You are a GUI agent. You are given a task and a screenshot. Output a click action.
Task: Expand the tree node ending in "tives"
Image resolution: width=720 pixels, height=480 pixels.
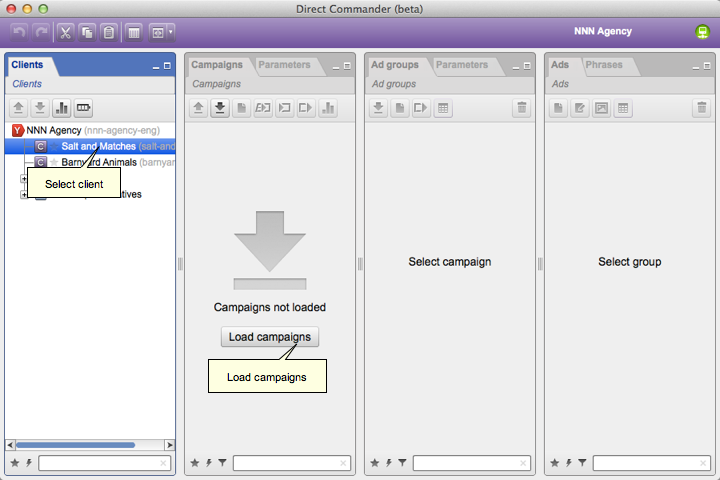click(x=23, y=195)
